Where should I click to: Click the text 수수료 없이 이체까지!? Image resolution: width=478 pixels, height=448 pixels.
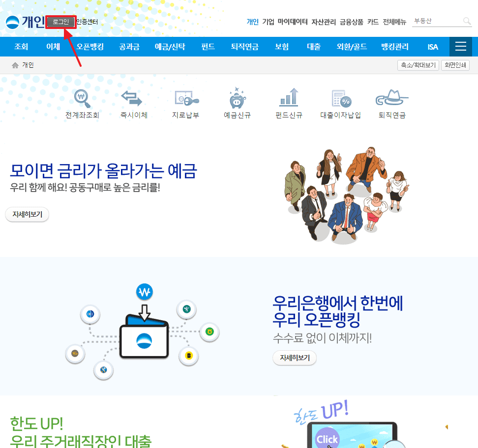tap(322, 338)
